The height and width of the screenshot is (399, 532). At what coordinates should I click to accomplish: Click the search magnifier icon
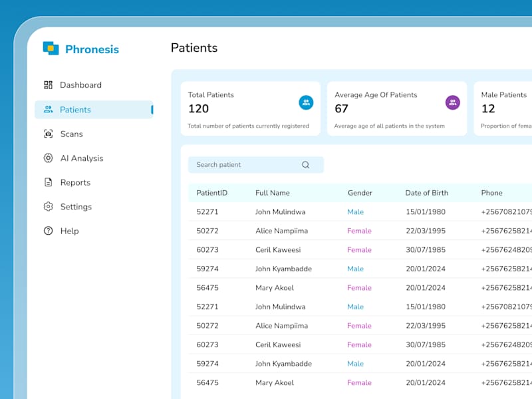coord(305,165)
